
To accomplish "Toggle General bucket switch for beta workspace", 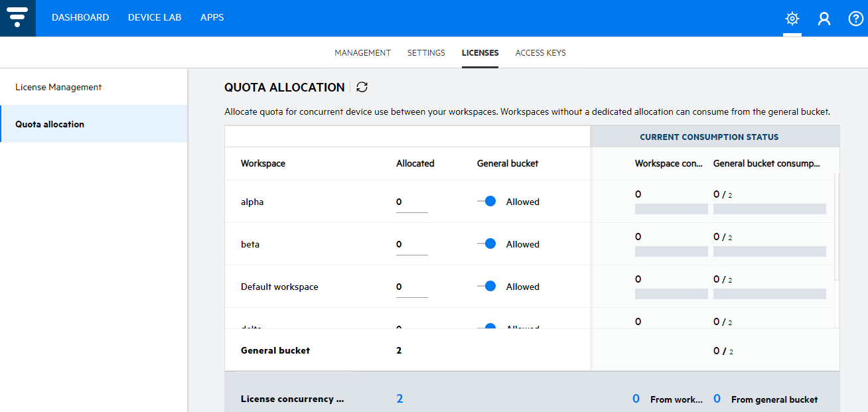I will point(487,244).
